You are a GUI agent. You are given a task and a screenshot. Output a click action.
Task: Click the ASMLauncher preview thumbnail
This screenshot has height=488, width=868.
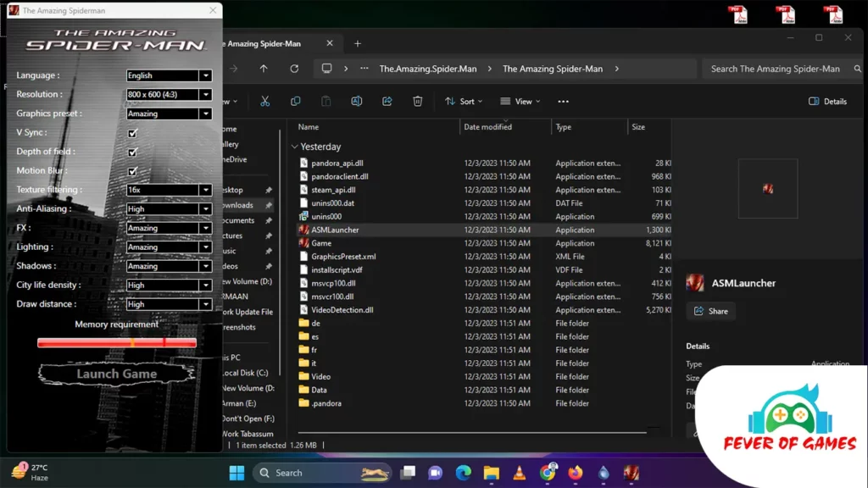click(x=768, y=189)
